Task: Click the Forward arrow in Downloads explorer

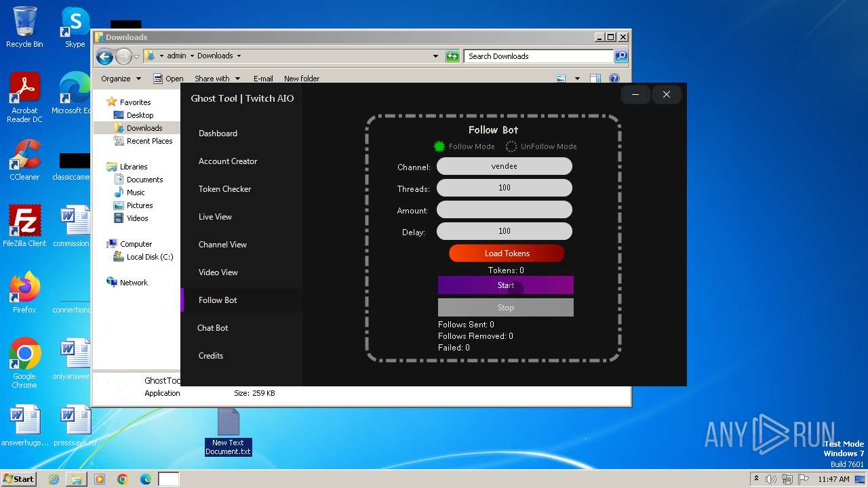Action: (123, 56)
